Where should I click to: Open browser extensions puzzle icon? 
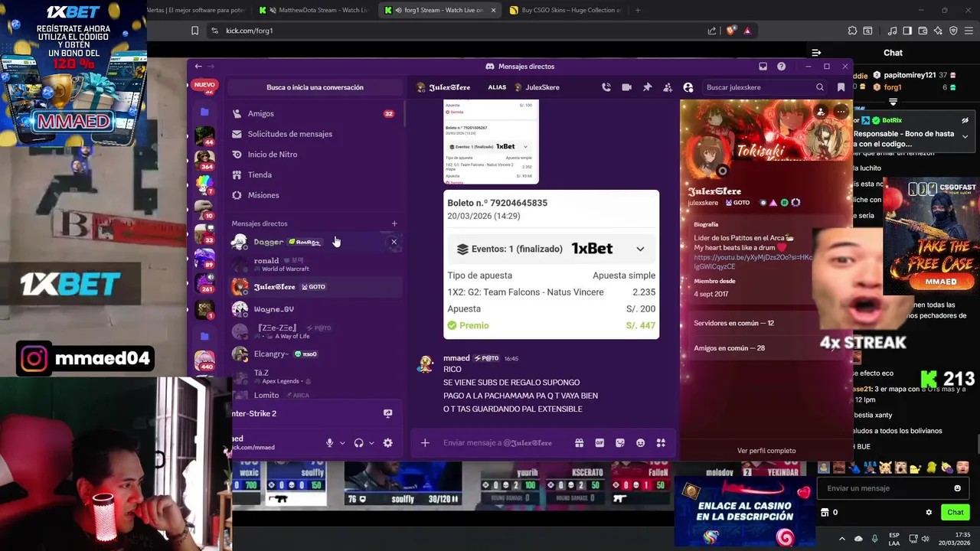[x=852, y=31]
